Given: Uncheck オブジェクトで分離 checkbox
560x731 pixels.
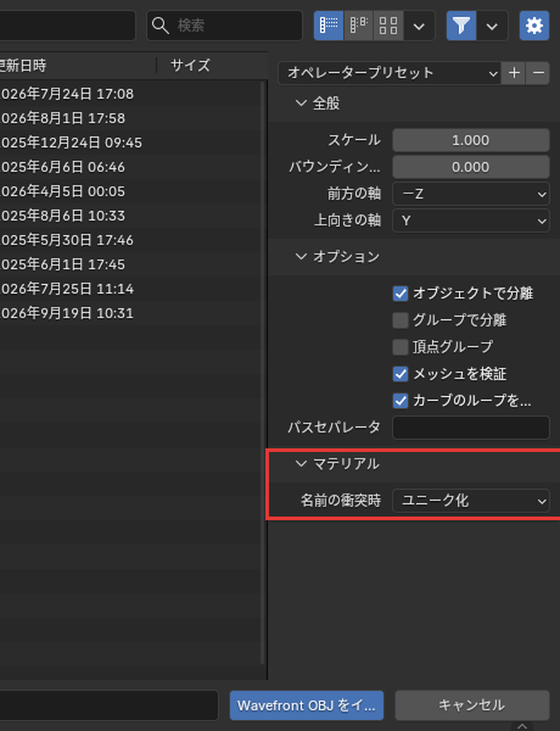Looking at the screenshot, I should click(x=400, y=293).
